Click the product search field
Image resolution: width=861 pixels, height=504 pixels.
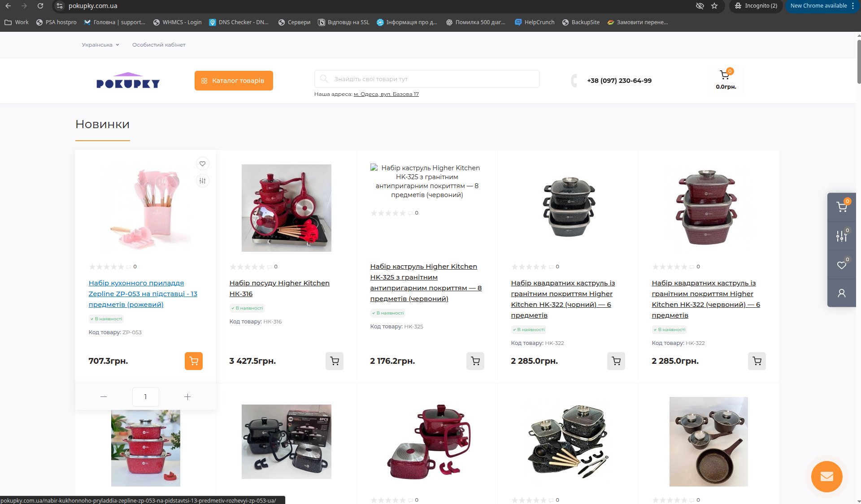pos(427,79)
